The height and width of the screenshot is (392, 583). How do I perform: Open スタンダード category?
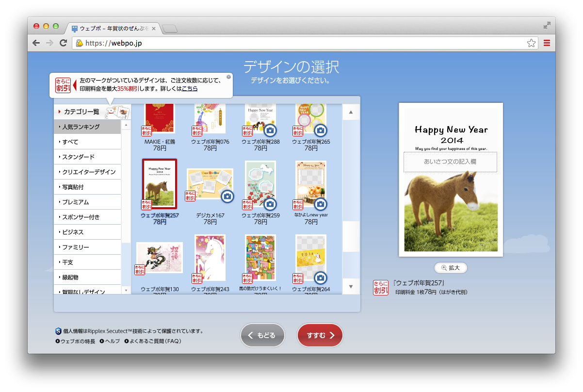click(x=87, y=157)
